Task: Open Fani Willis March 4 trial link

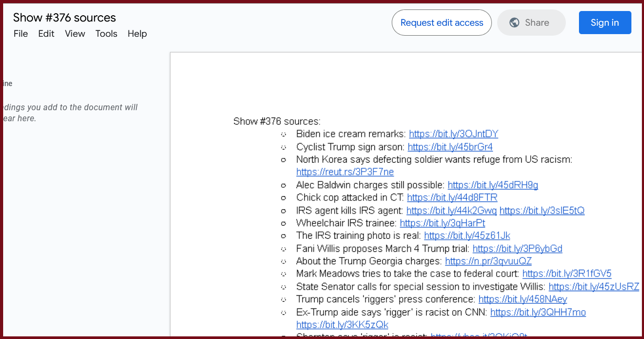Action: pyautogui.click(x=518, y=249)
